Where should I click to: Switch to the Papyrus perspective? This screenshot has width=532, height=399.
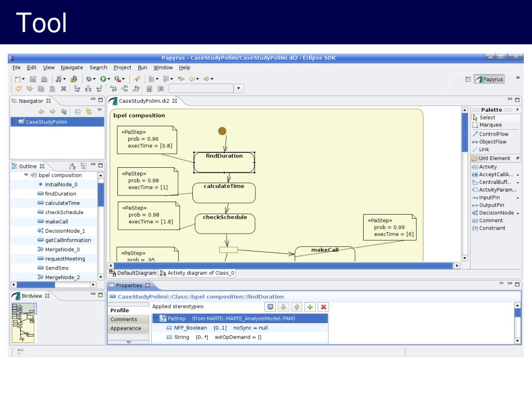click(x=489, y=79)
